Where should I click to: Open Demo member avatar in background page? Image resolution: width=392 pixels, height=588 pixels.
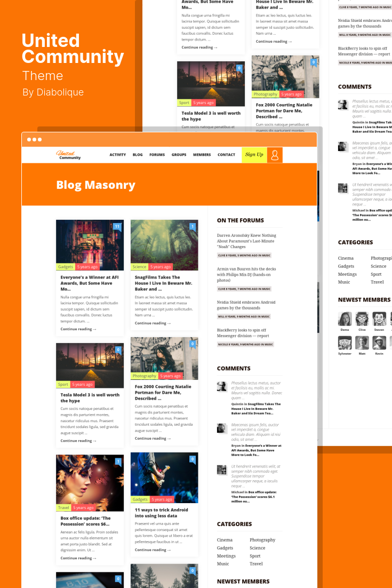[x=345, y=319]
